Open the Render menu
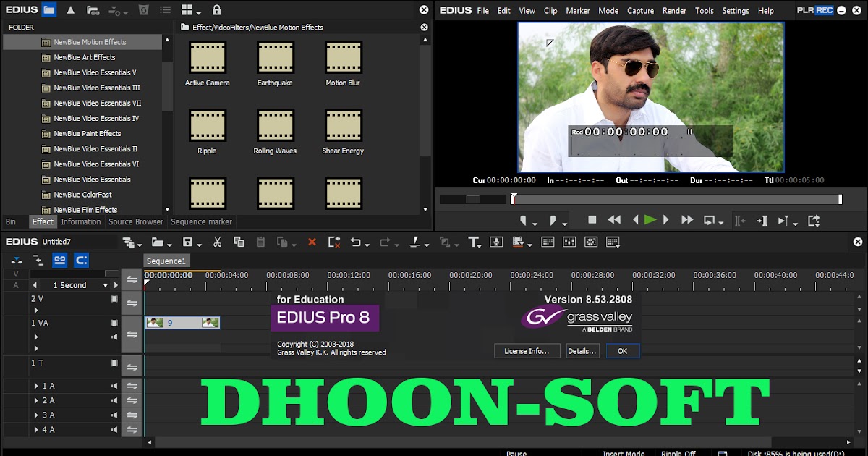 [x=674, y=11]
